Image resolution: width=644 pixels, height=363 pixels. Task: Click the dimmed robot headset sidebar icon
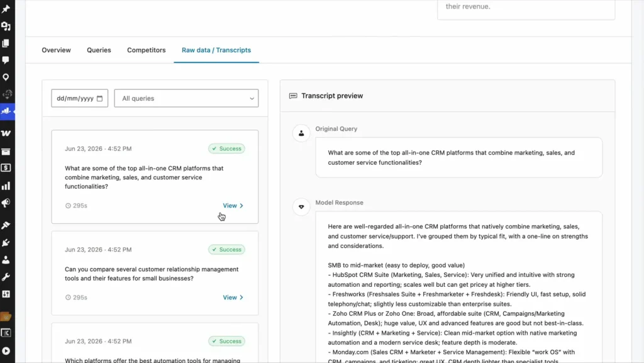pyautogui.click(x=6, y=94)
